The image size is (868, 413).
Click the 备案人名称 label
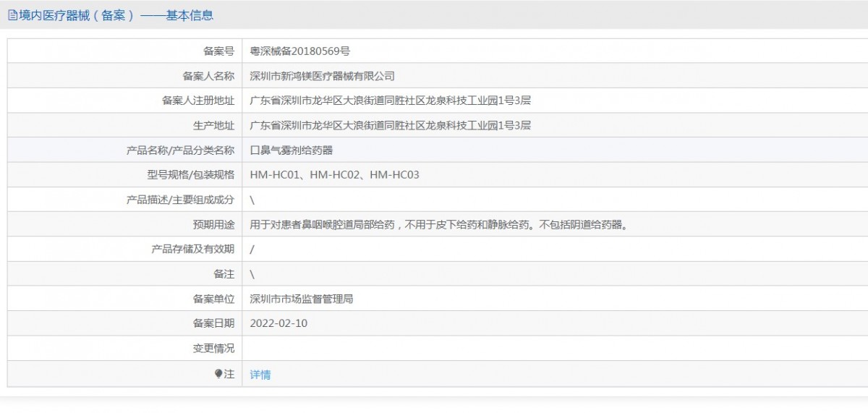pyautogui.click(x=208, y=76)
